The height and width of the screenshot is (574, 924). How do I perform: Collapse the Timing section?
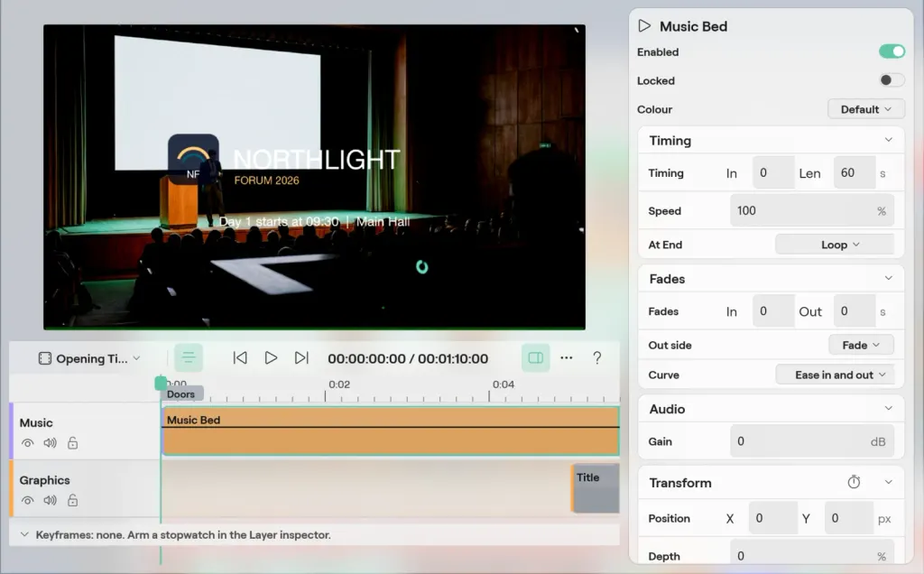click(888, 140)
